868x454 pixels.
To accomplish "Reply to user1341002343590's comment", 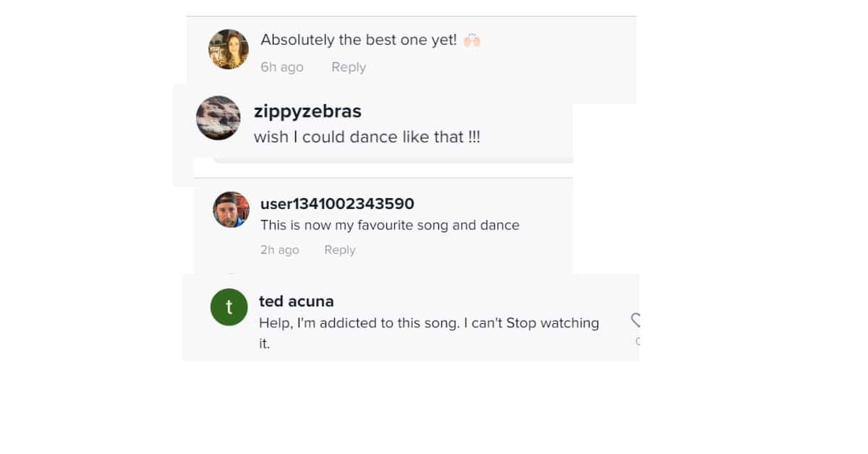I will point(339,249).
